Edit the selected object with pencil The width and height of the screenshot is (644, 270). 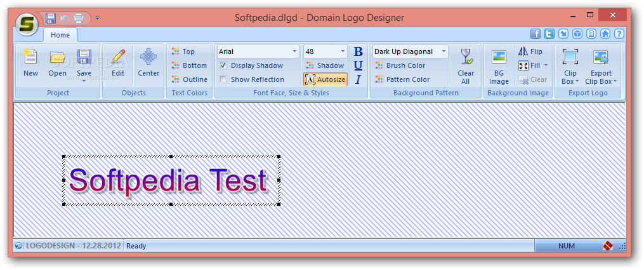tap(118, 63)
